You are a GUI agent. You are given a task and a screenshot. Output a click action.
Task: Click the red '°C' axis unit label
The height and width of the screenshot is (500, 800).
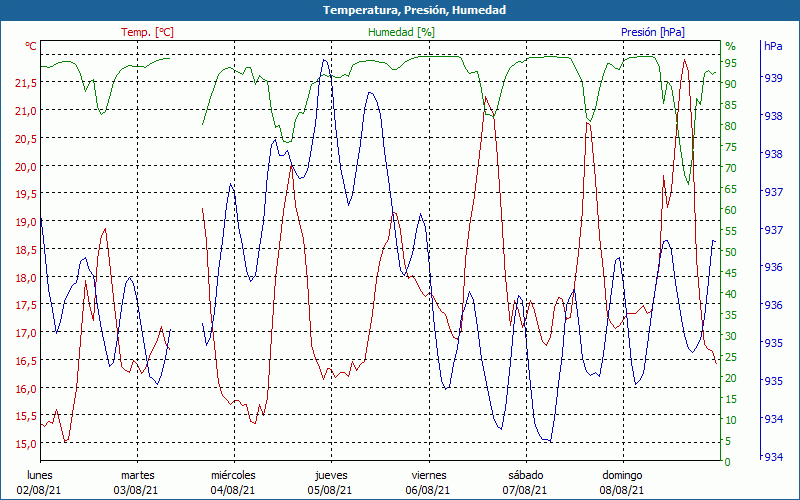(31, 46)
